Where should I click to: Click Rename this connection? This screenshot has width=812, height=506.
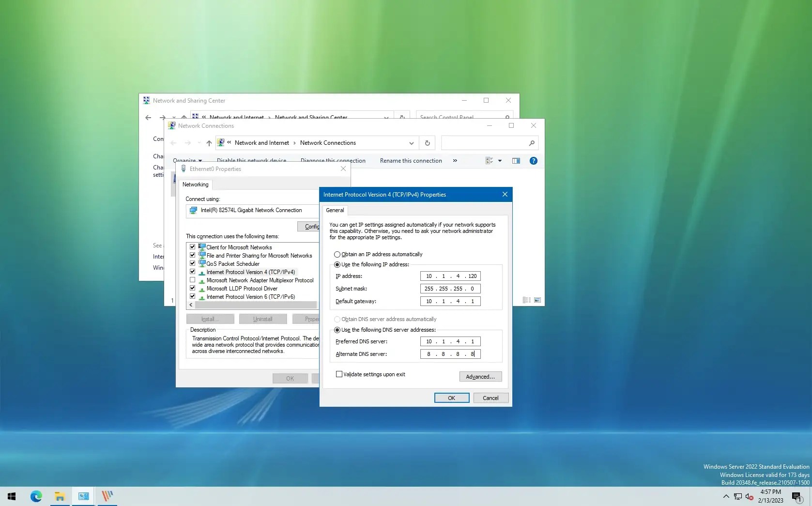click(410, 160)
